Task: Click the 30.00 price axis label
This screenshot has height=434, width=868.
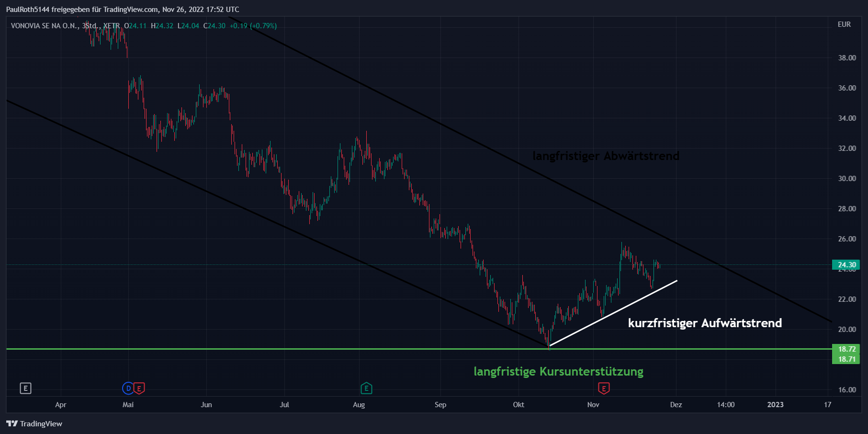Action: click(847, 179)
